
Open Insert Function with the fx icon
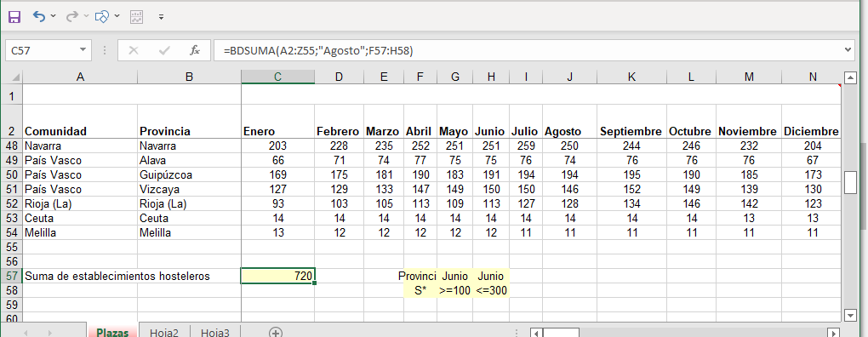click(195, 50)
